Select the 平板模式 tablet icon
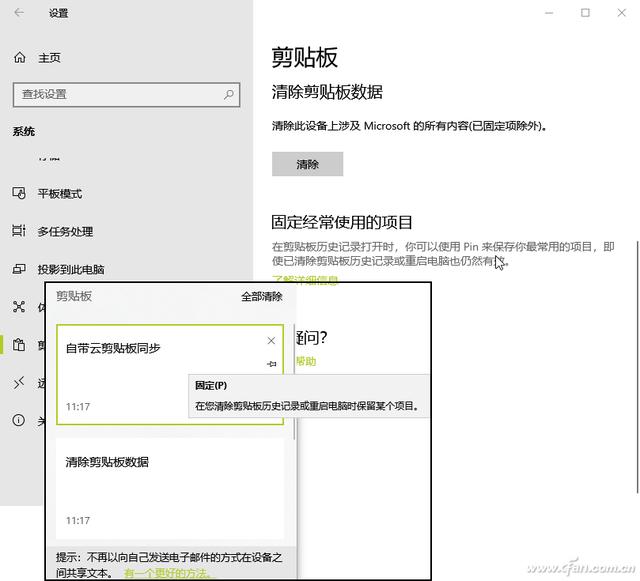640x581 pixels. [19, 193]
